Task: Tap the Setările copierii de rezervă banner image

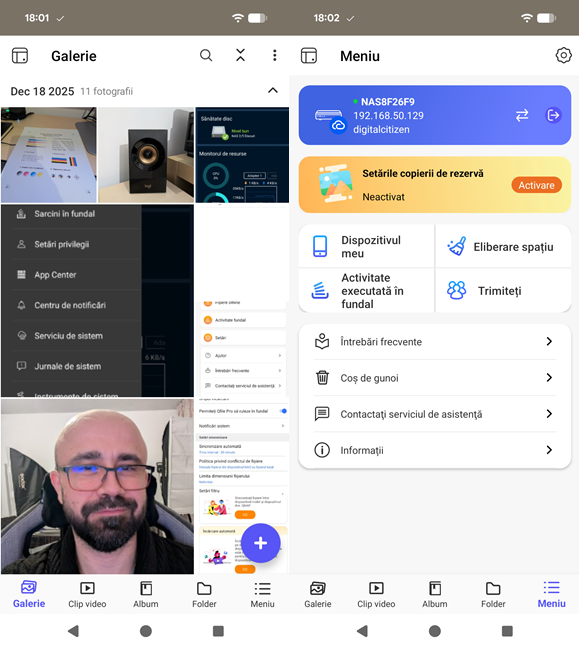Action: pyautogui.click(x=336, y=183)
